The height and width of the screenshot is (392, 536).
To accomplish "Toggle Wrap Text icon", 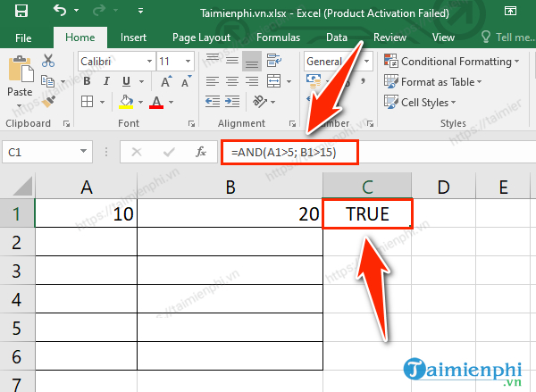I will [274, 61].
